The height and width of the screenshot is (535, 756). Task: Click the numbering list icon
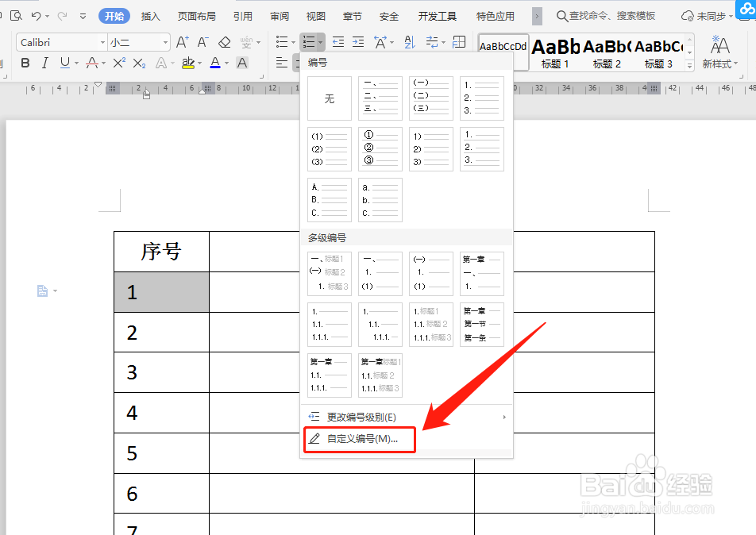tap(309, 42)
